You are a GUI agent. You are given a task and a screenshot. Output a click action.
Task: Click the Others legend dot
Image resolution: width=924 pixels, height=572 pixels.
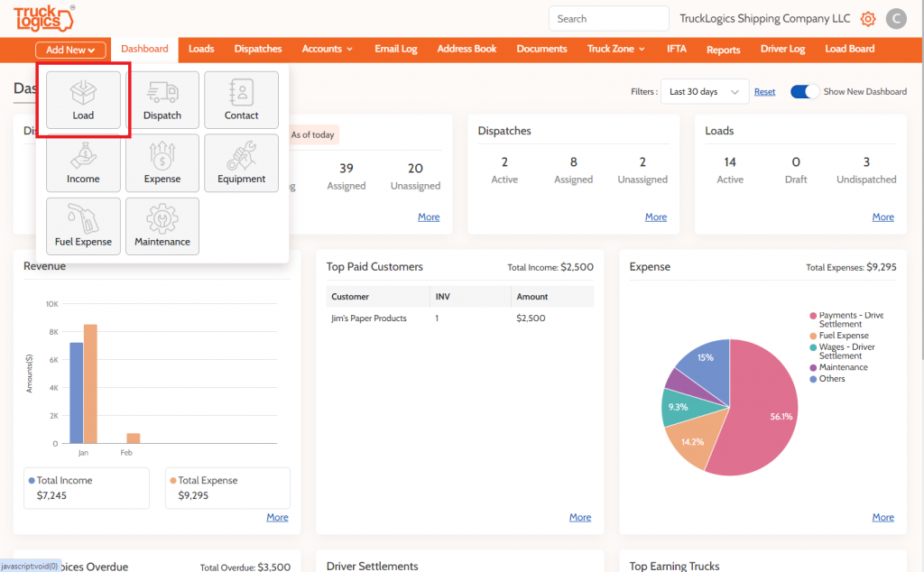(x=813, y=379)
